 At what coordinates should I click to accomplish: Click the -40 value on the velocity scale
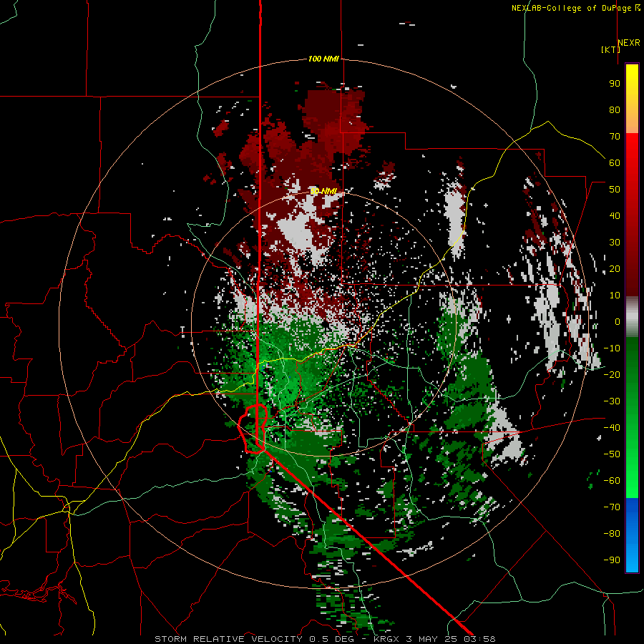(x=612, y=428)
